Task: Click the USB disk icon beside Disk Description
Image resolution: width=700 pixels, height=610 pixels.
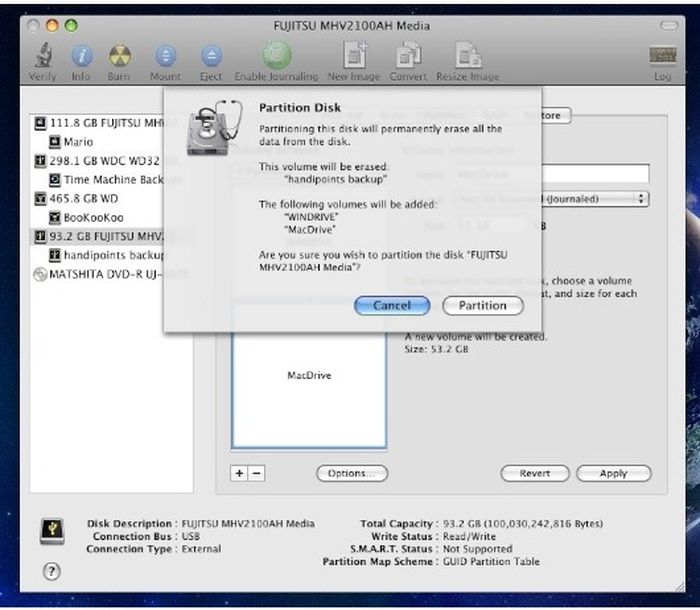Action: [x=53, y=531]
